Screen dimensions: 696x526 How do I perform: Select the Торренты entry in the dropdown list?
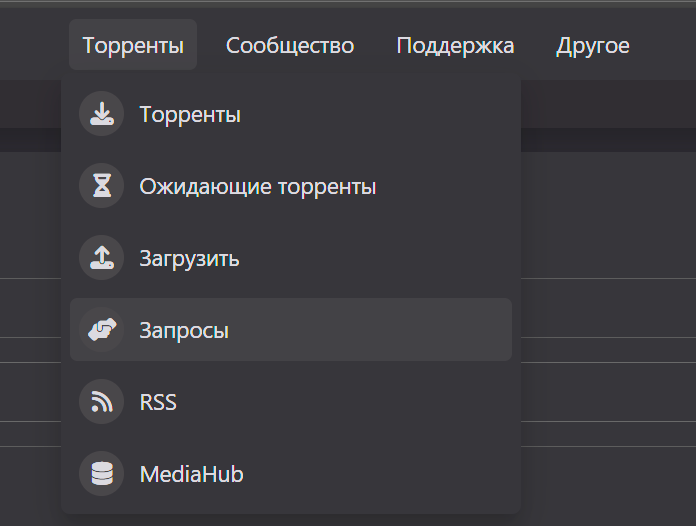(190, 115)
